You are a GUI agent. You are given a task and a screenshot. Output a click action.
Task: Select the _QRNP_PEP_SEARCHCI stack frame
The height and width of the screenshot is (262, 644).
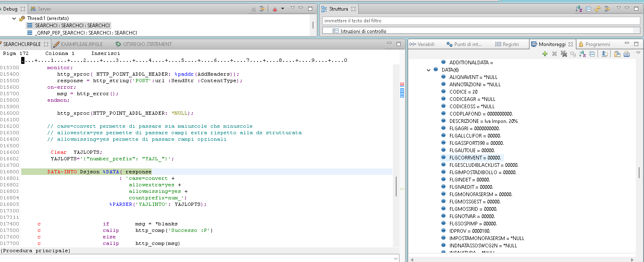point(86,33)
